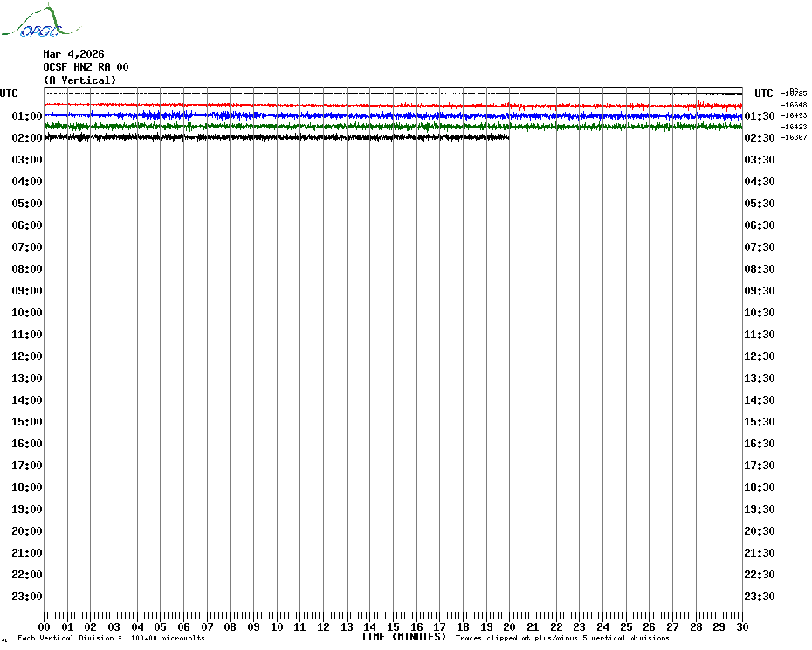
Task: Click the '21:00' hour label
Action: [27, 552]
